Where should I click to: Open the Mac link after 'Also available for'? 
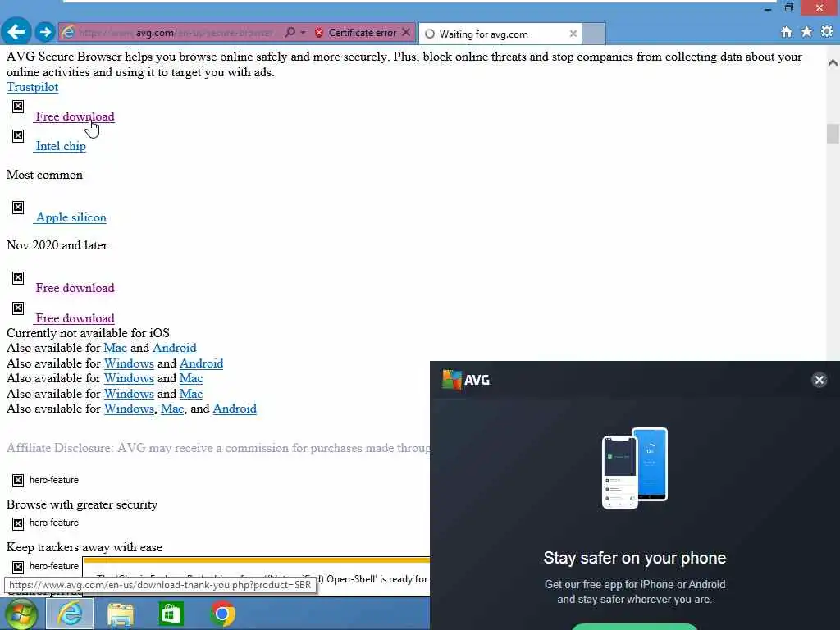[x=115, y=348]
